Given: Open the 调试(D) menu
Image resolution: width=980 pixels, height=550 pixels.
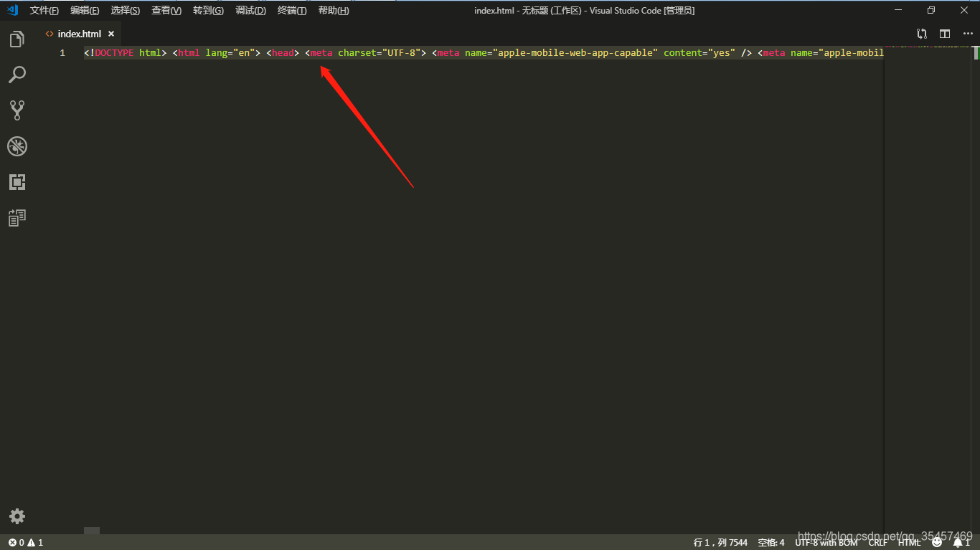Looking at the screenshot, I should (x=250, y=10).
